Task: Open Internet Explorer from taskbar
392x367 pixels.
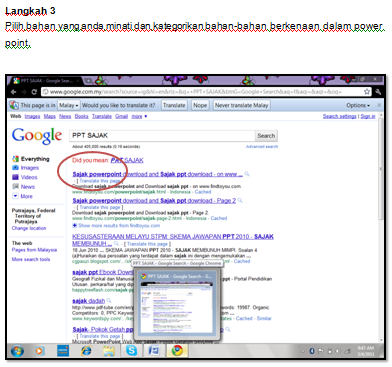Action: tap(86, 351)
